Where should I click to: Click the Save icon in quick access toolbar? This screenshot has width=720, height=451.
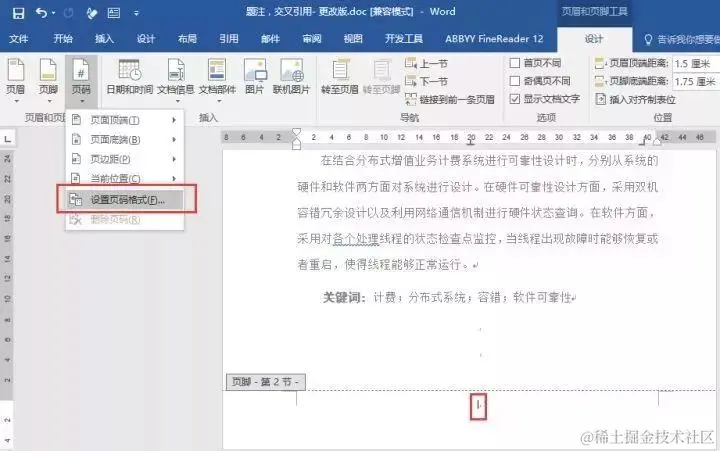pyautogui.click(x=18, y=13)
